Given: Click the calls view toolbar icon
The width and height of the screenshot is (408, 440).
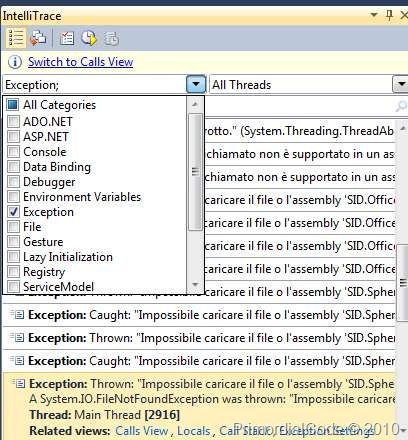Looking at the screenshot, I should point(38,37).
